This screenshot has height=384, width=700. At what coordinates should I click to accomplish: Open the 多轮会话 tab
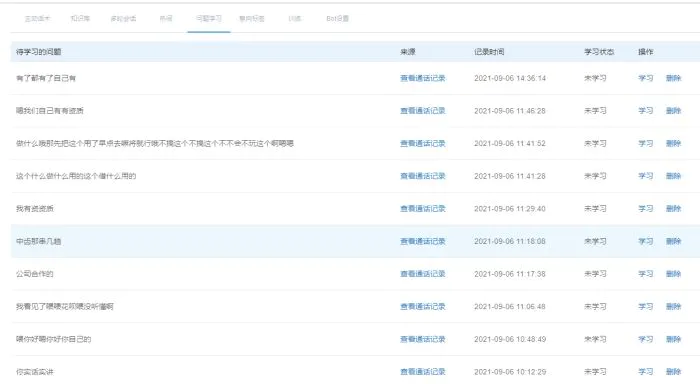(x=123, y=19)
